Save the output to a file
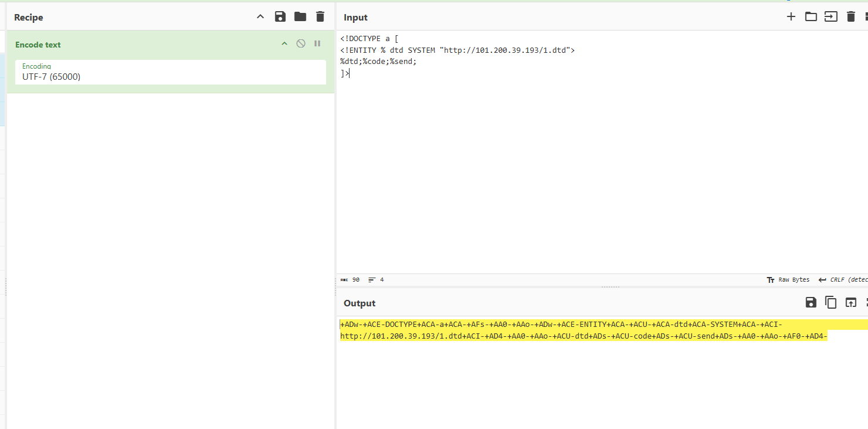The height and width of the screenshot is (429, 868). point(811,303)
